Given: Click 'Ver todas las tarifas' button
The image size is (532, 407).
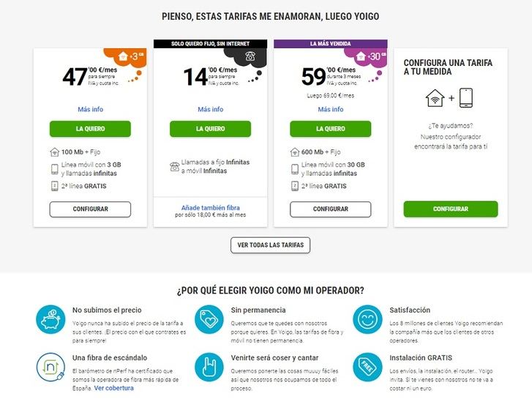Looking at the screenshot, I should [270, 244].
